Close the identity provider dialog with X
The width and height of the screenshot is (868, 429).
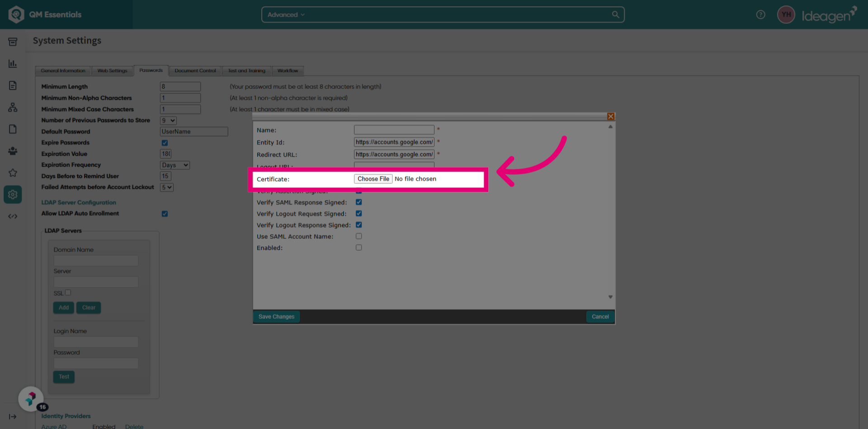(x=611, y=117)
